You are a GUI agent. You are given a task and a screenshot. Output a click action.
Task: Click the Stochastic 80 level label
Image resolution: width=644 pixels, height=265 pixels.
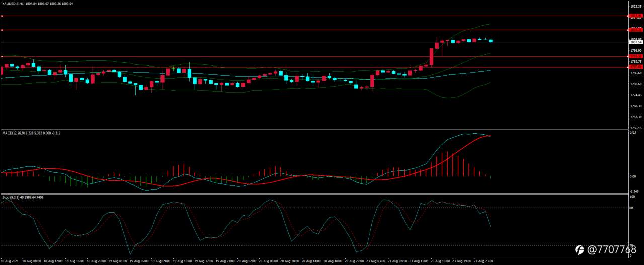632,208
